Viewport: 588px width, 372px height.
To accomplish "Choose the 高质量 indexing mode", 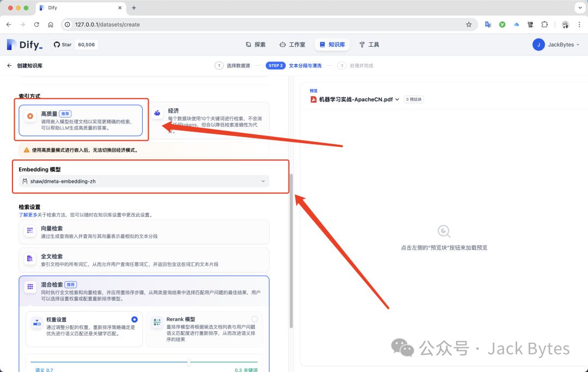I will [81, 120].
